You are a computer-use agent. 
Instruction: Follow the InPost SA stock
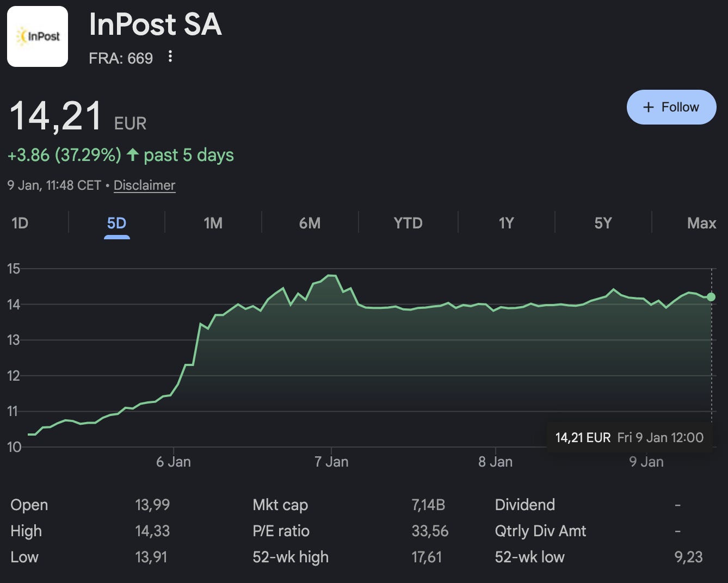[x=671, y=107]
